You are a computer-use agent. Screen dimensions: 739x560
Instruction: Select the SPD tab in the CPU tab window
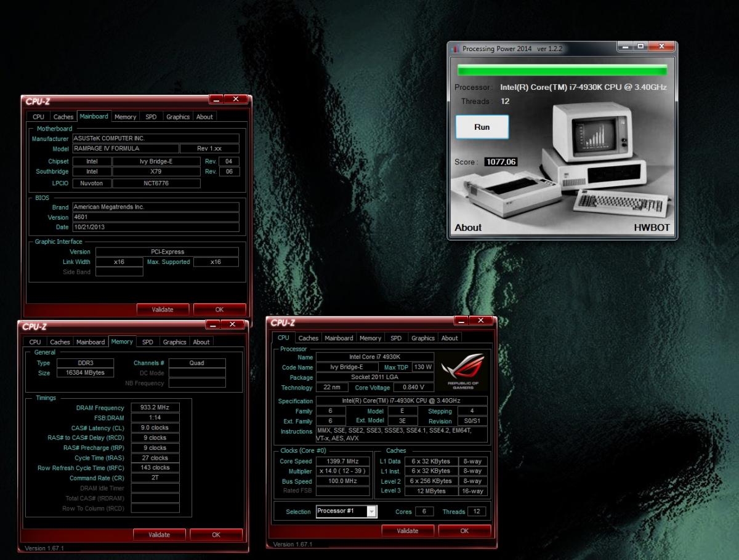point(396,338)
